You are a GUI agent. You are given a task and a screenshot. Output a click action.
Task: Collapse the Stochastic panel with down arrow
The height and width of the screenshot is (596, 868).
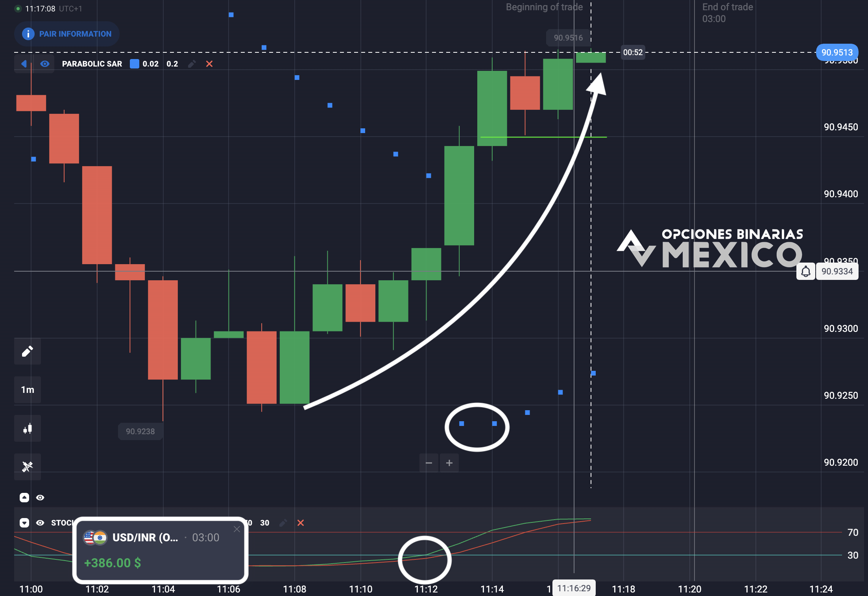[x=24, y=523]
